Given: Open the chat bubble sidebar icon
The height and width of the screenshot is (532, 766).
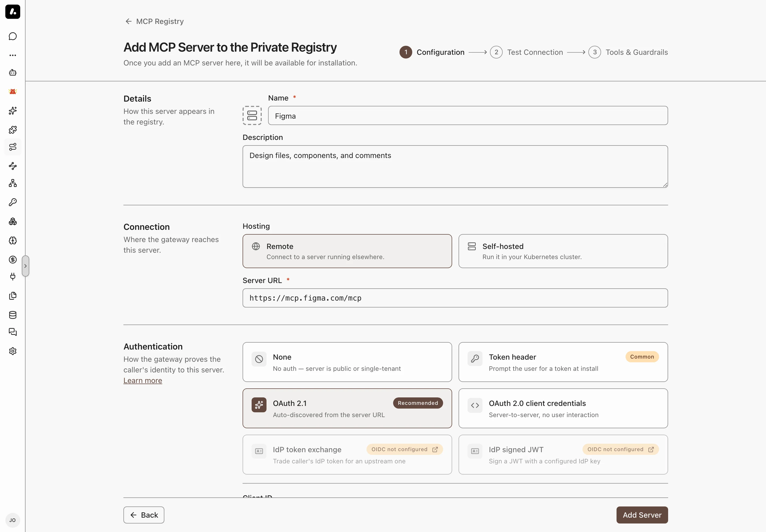Looking at the screenshot, I should [x=13, y=36].
